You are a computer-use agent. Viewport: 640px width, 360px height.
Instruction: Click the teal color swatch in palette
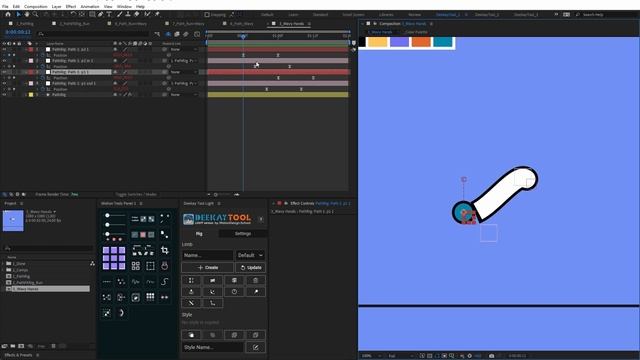click(442, 42)
